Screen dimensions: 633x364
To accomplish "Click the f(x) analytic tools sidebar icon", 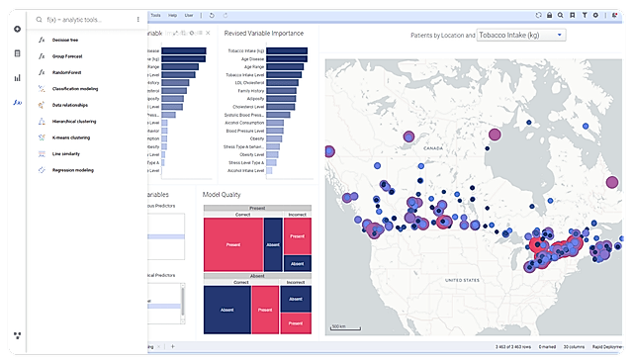I will [x=17, y=103].
